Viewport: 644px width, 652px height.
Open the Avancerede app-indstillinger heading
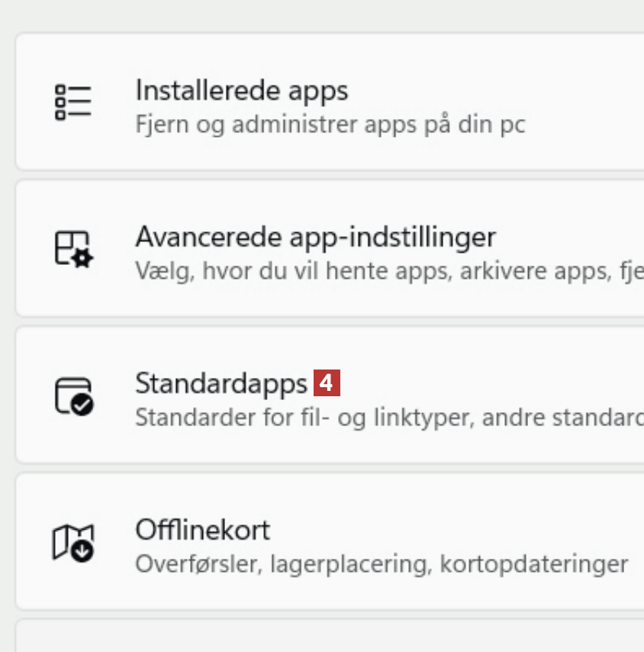click(315, 237)
